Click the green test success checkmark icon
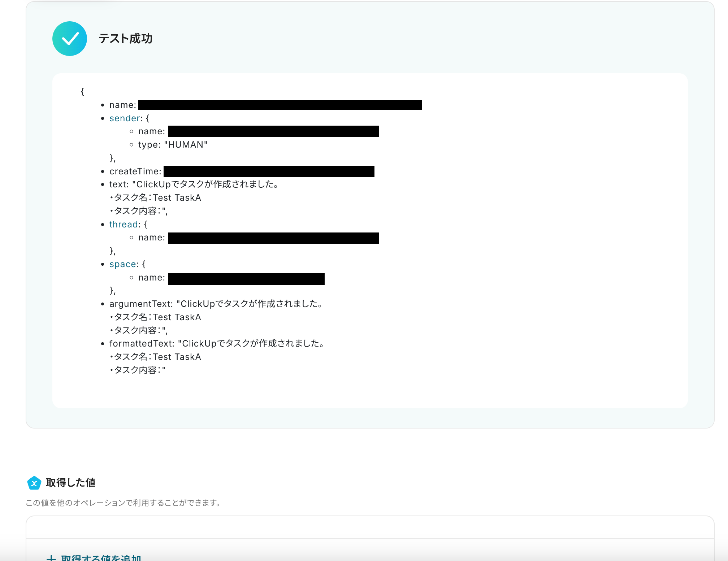Image resolution: width=728 pixels, height=561 pixels. tap(70, 39)
